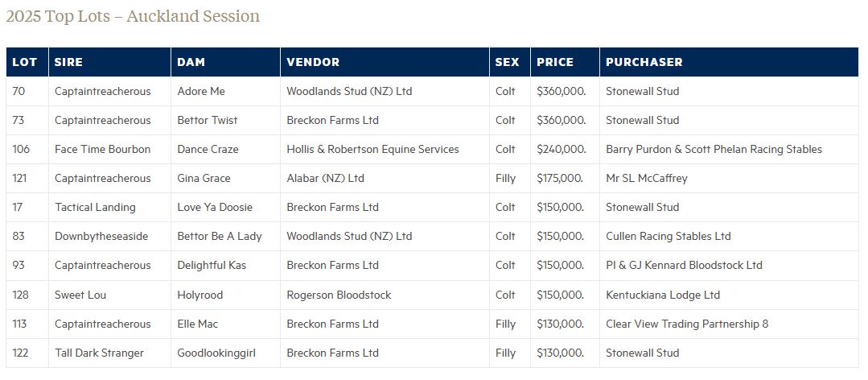Screen dimensions: 868x380
Task: Click the LOT column header
Action: coord(25,62)
